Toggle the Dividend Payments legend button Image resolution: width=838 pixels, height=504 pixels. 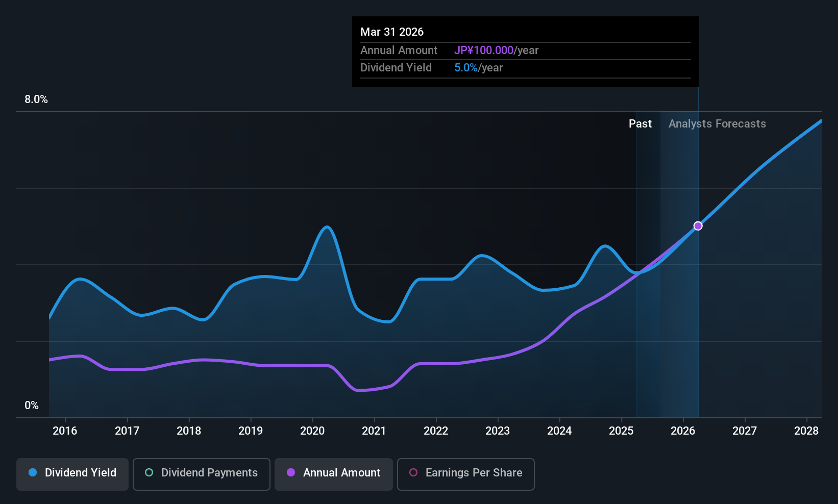click(202, 474)
